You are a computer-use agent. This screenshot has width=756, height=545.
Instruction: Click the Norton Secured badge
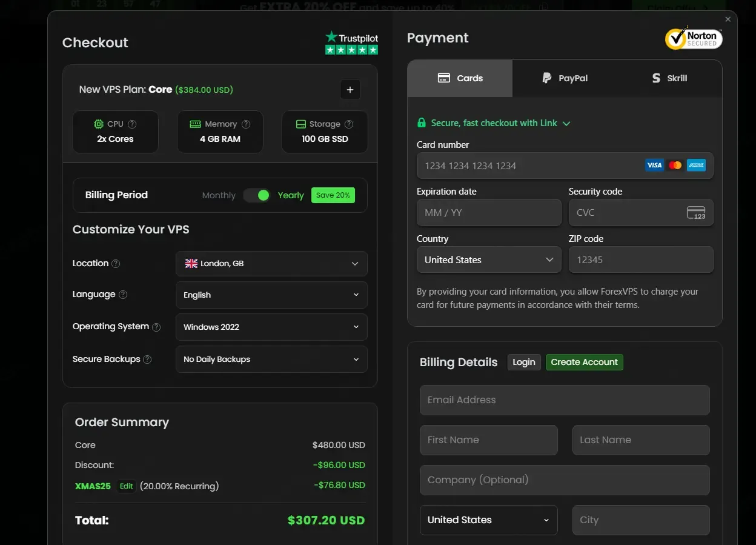click(x=694, y=39)
